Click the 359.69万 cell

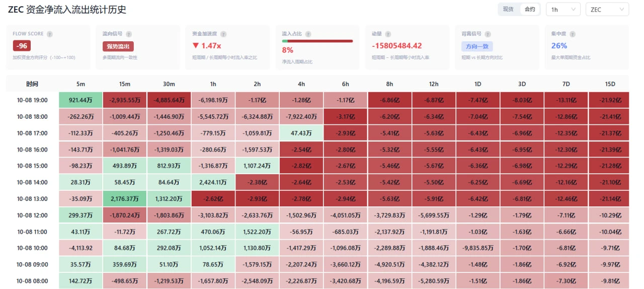tap(125, 264)
